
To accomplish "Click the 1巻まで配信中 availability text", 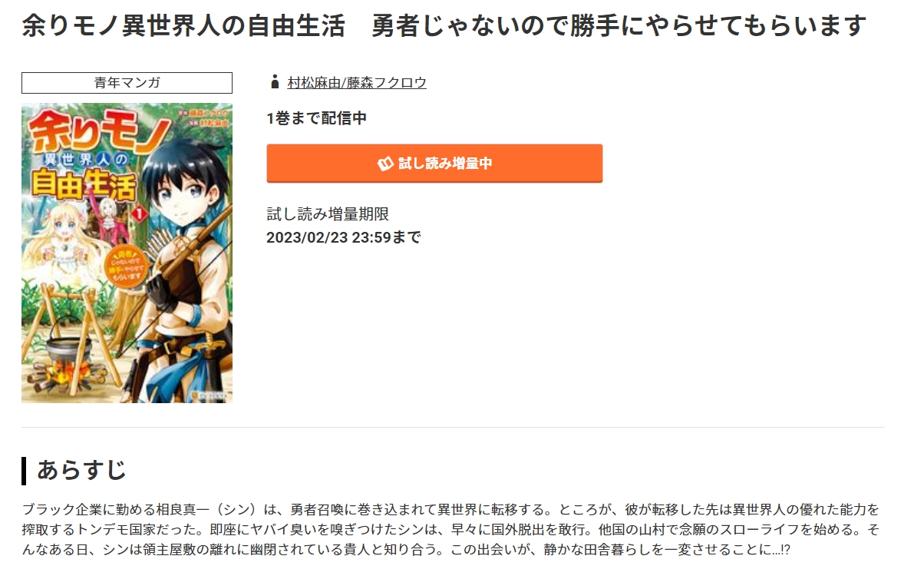I will tap(317, 118).
